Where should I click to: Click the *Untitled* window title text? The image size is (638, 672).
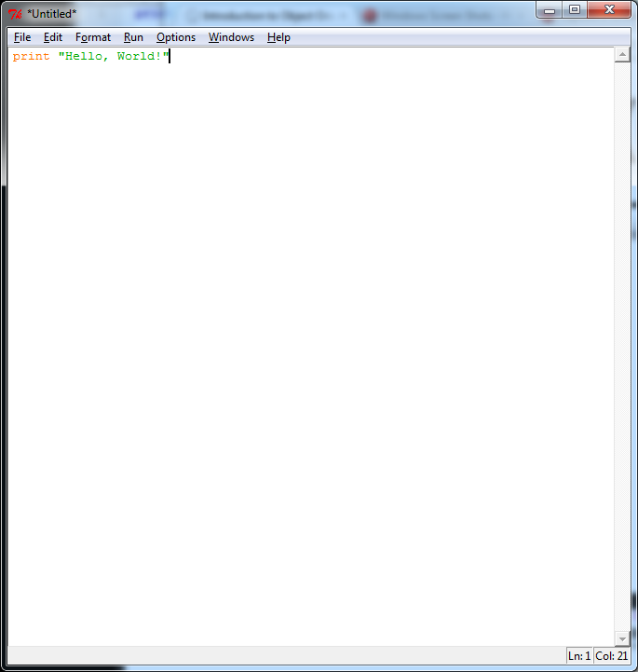[52, 14]
